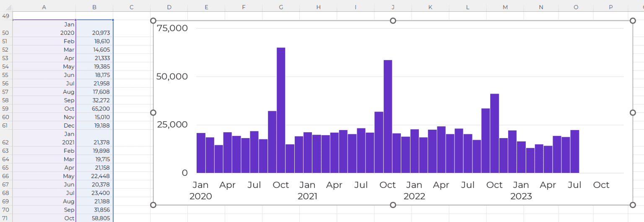Click the chart's bottom-right corner handle
Viewport: 644px width, 222px height.
coord(633,205)
